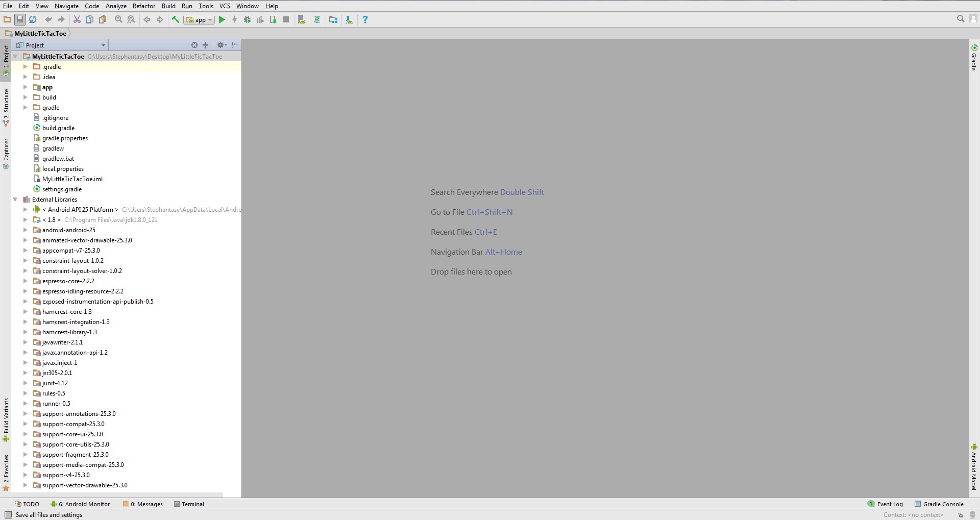
Task: Debug the app using the bug icon
Action: tap(248, 20)
